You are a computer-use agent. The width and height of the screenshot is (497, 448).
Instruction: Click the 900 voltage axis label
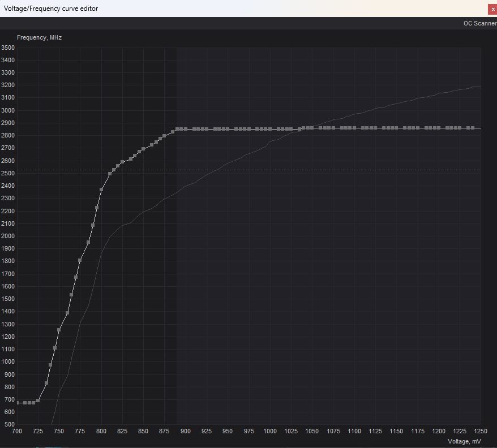coord(186,431)
